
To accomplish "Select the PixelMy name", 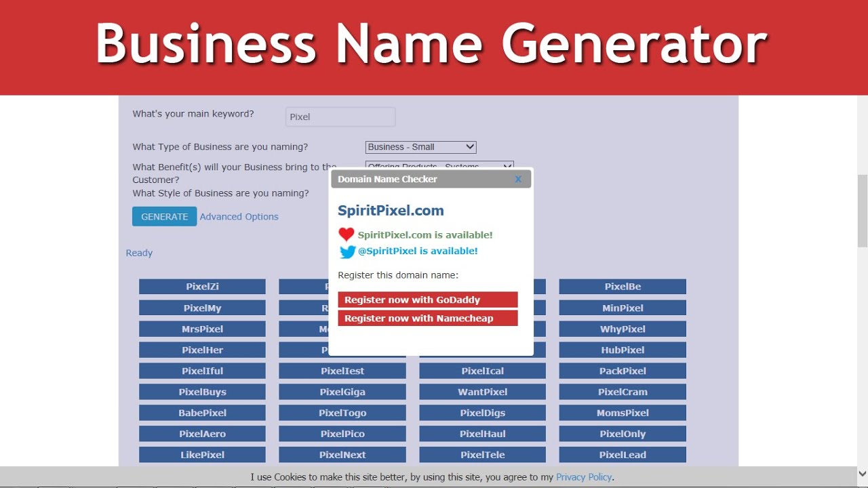I will [x=202, y=308].
